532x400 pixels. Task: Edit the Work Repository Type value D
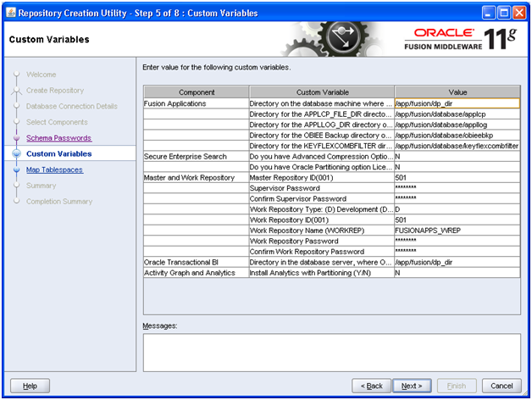coord(457,209)
